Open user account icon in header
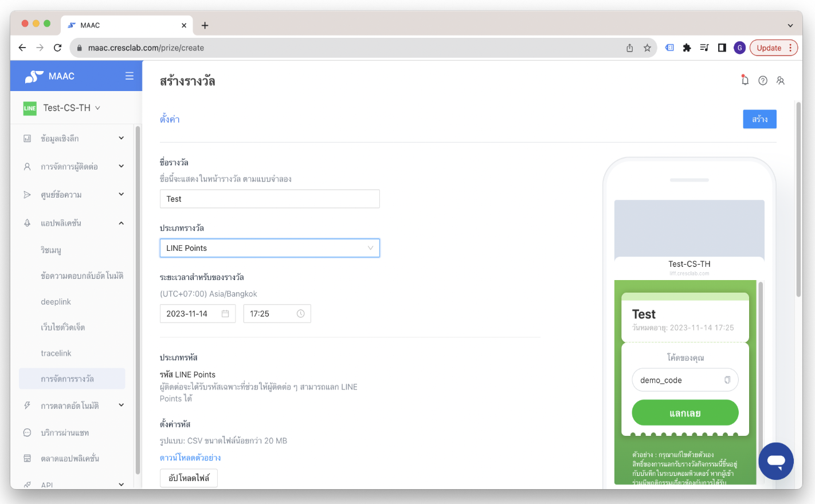This screenshot has height=504, width=815. click(781, 81)
